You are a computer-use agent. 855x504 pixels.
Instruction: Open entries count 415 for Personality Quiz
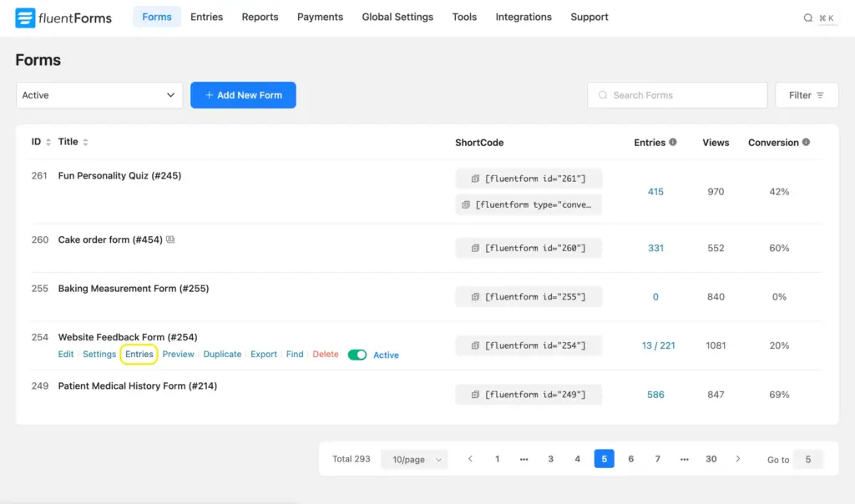tap(655, 192)
